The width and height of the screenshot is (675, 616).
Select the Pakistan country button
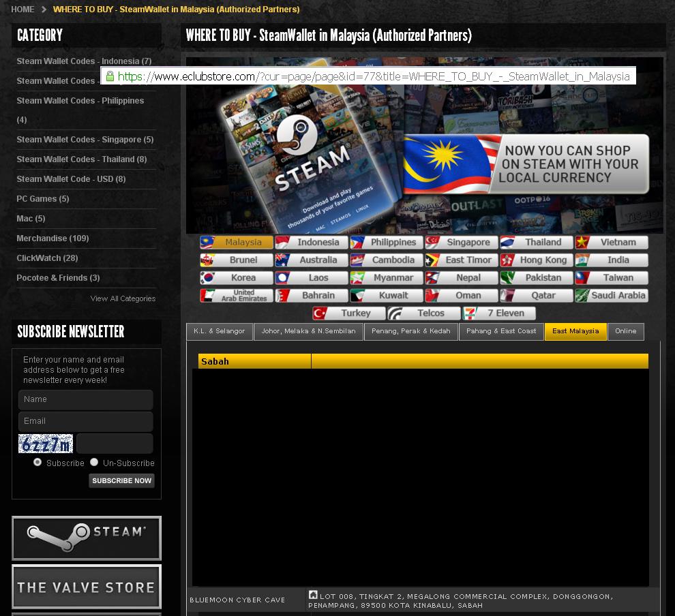pos(537,278)
